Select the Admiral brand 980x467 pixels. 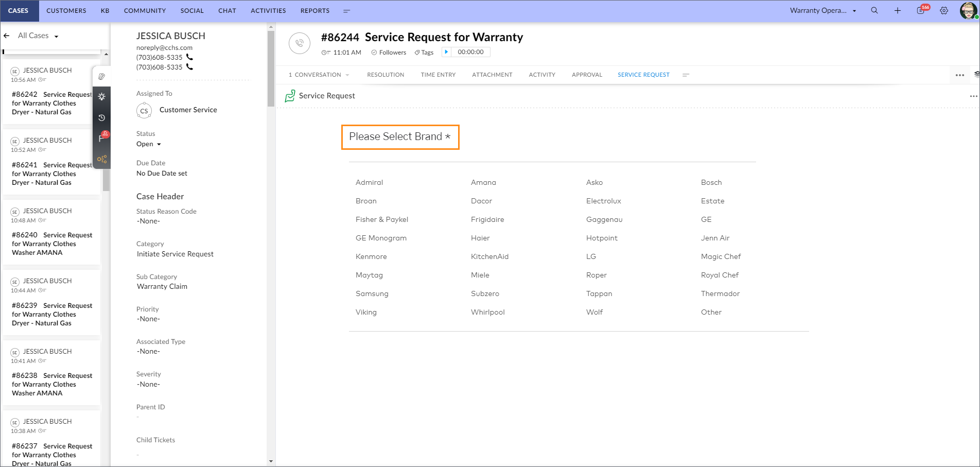coord(369,182)
